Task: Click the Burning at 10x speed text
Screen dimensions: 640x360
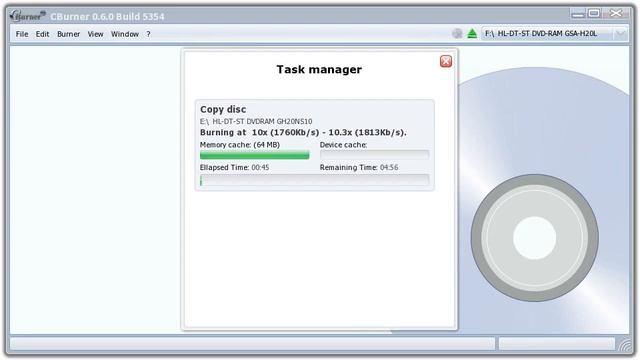Action: tap(303, 133)
